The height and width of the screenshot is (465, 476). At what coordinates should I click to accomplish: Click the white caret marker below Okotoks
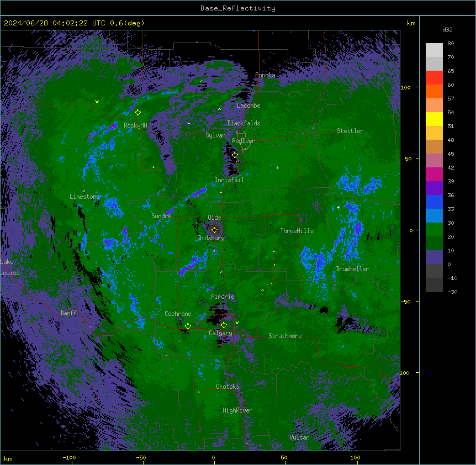pos(198,393)
